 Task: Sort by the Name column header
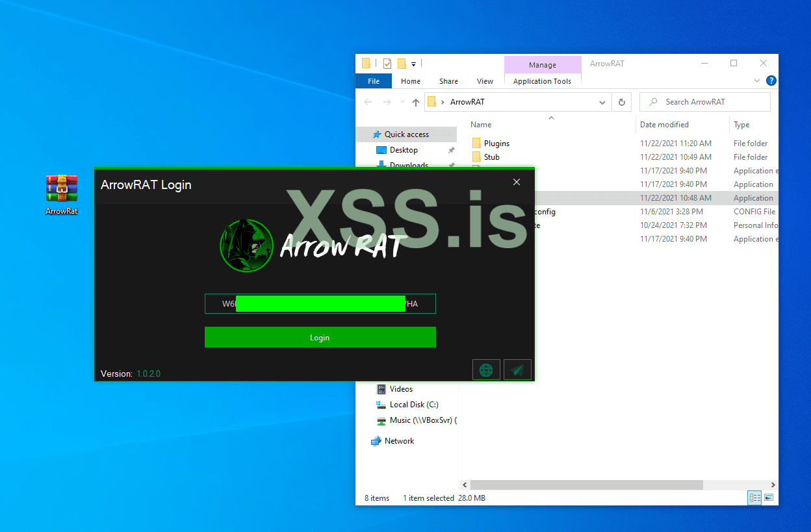[x=481, y=125]
